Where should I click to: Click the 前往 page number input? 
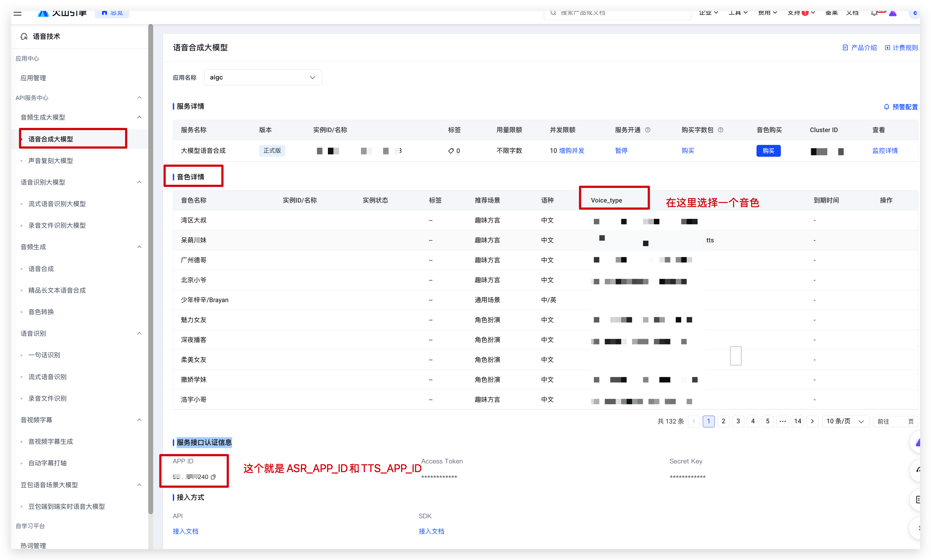click(x=899, y=421)
